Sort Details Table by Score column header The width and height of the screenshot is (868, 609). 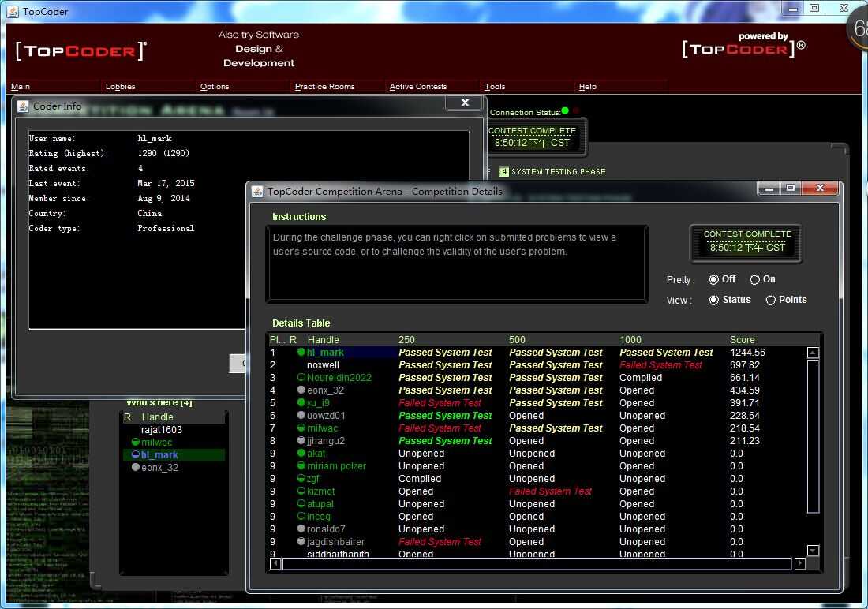(x=742, y=340)
